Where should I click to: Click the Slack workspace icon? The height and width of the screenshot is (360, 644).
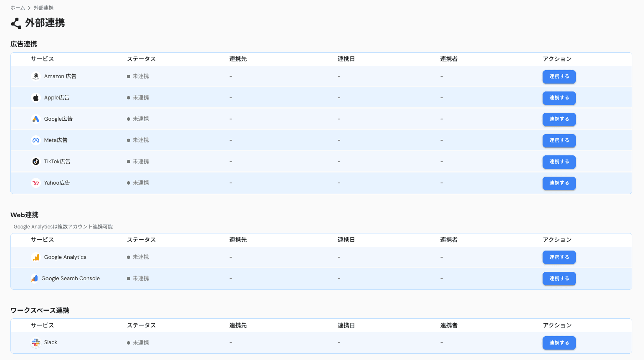click(x=35, y=342)
